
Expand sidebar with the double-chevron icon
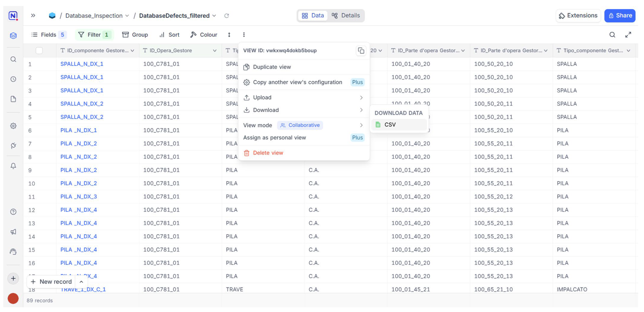33,15
